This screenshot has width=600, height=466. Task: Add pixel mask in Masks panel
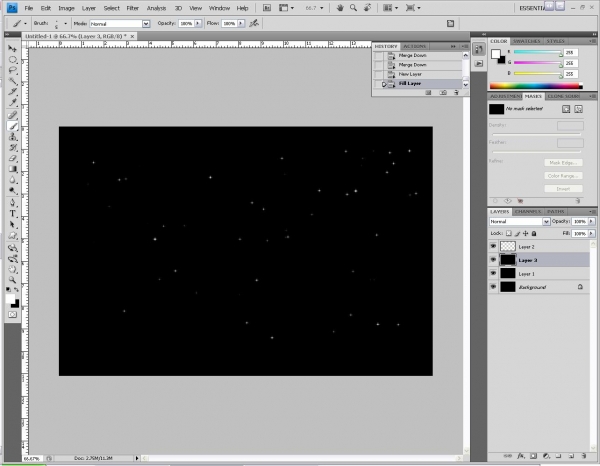[x=566, y=109]
